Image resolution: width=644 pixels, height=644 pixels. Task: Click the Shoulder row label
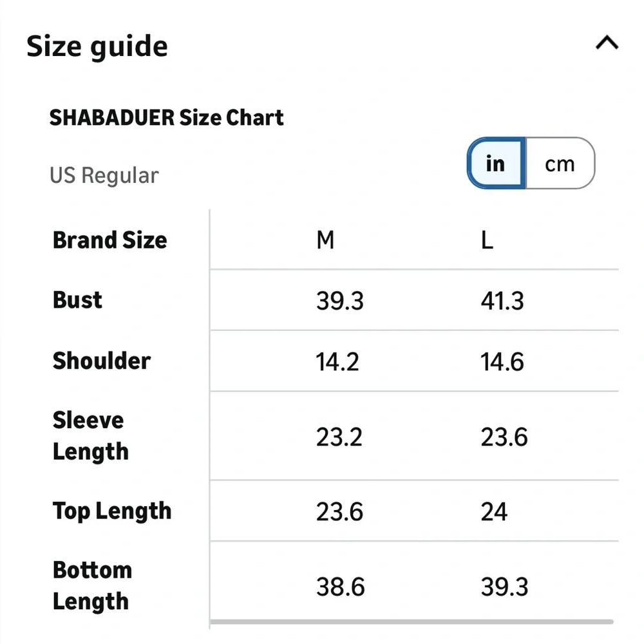(101, 361)
